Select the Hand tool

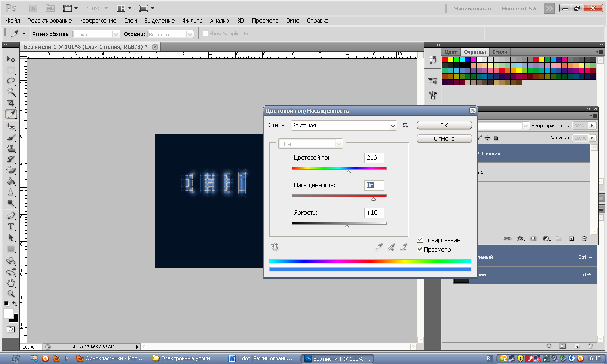coord(11,283)
